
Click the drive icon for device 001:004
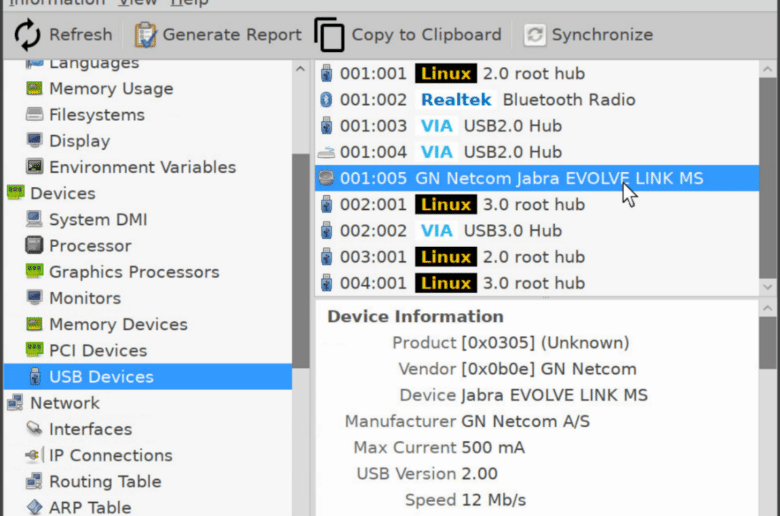pos(326,152)
